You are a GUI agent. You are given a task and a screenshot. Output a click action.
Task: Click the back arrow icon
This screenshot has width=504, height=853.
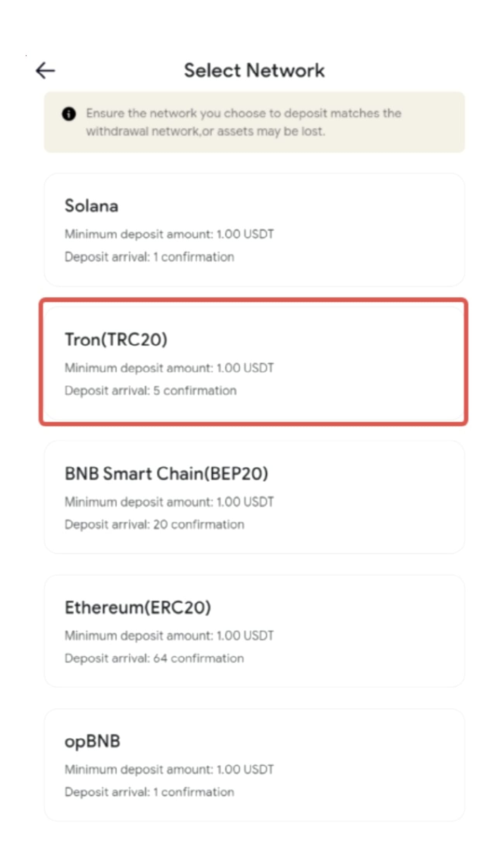point(45,70)
